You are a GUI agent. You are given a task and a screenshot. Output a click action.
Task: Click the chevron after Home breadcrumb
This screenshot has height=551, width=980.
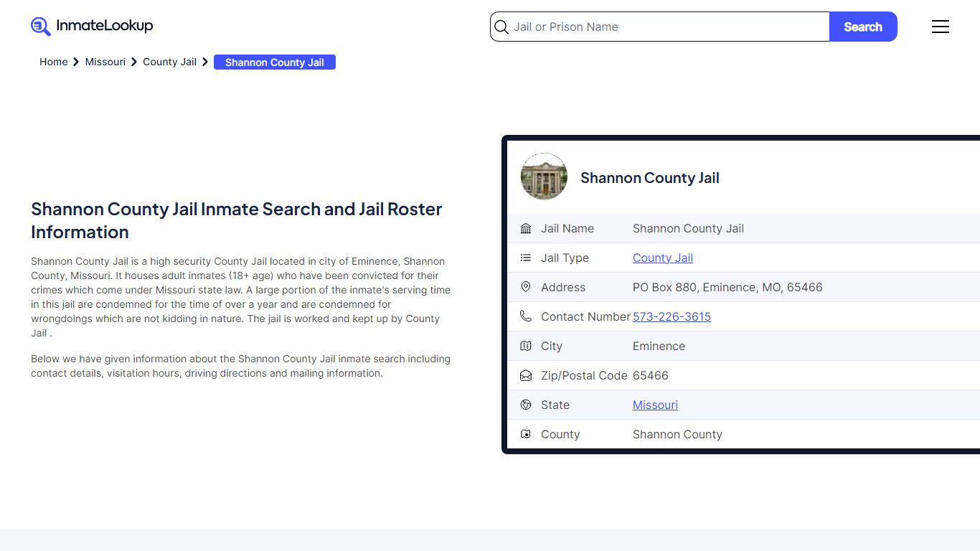tap(76, 62)
